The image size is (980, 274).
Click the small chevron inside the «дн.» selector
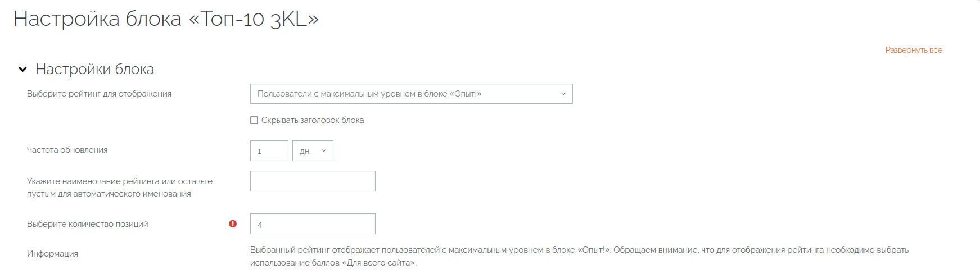tap(324, 150)
